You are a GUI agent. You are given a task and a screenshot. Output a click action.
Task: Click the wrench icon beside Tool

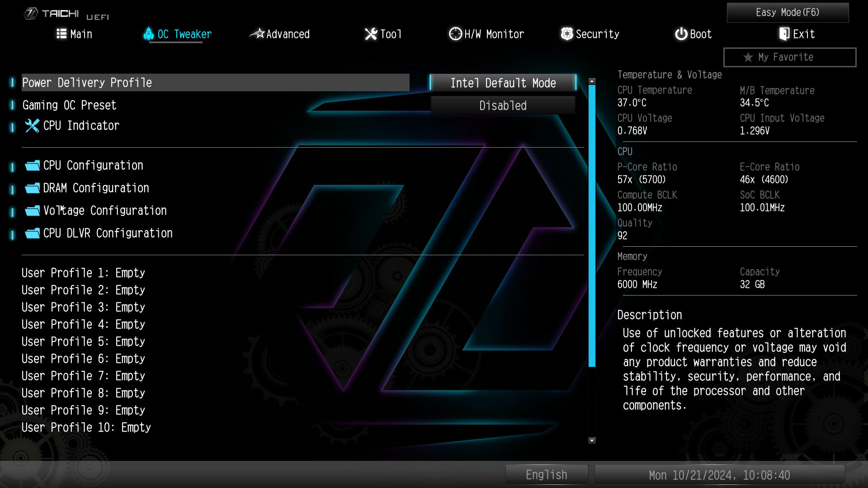371,34
